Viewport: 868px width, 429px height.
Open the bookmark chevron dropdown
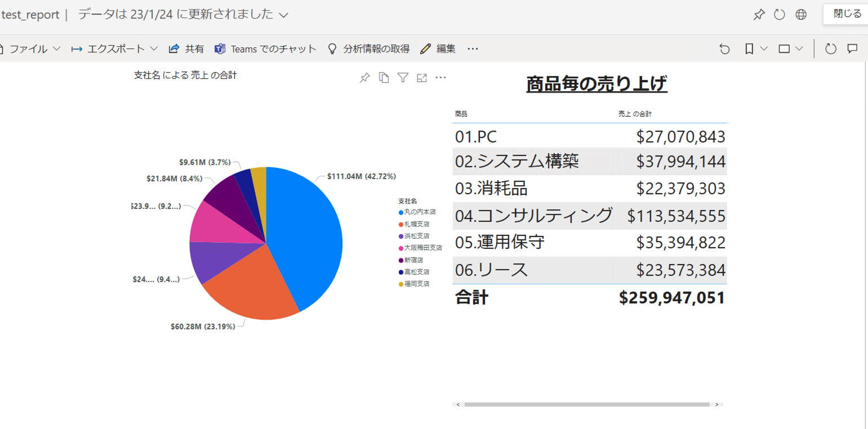(764, 49)
